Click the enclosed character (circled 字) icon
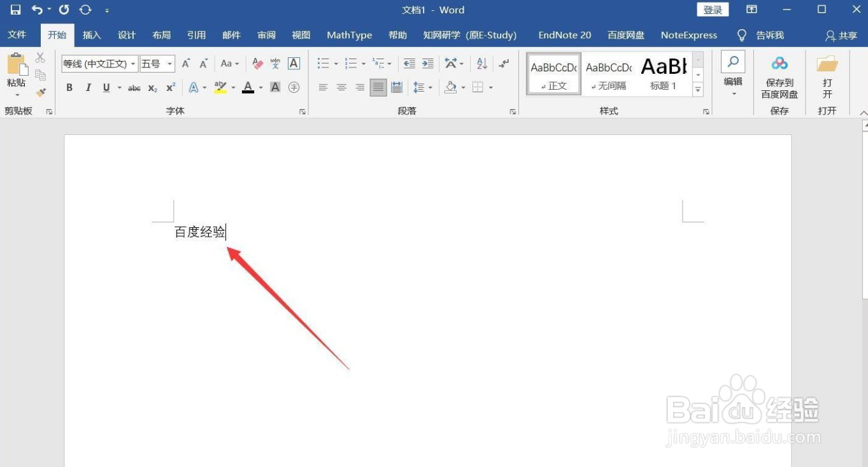The height and width of the screenshot is (467, 868). 294,87
